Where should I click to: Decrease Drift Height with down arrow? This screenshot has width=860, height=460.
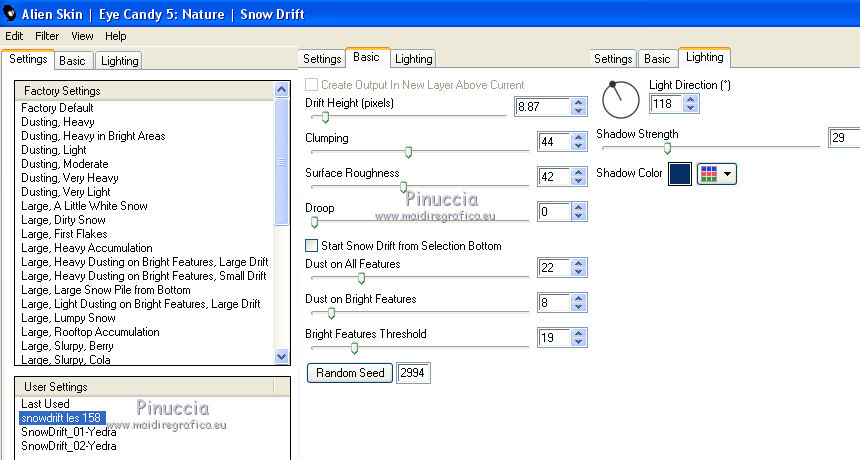(x=578, y=111)
